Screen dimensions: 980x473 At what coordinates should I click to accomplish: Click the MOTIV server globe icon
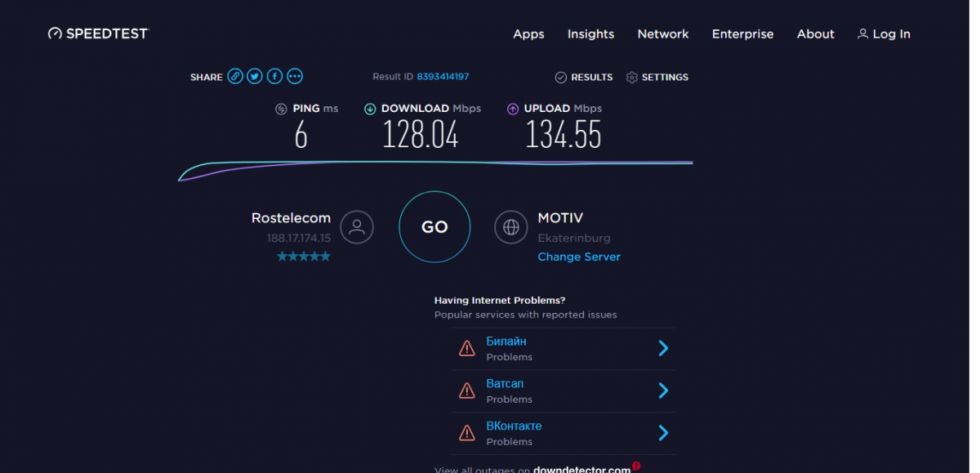tap(511, 227)
